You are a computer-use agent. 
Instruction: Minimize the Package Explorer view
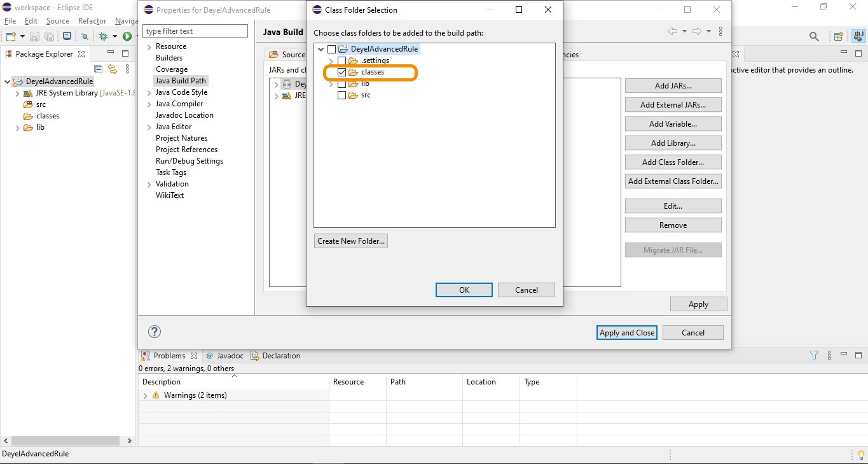111,53
